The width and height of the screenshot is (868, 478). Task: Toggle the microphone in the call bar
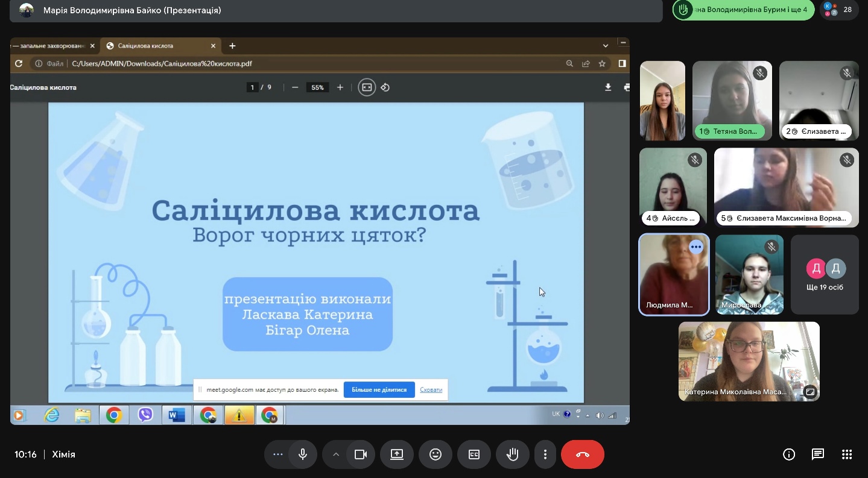point(303,454)
